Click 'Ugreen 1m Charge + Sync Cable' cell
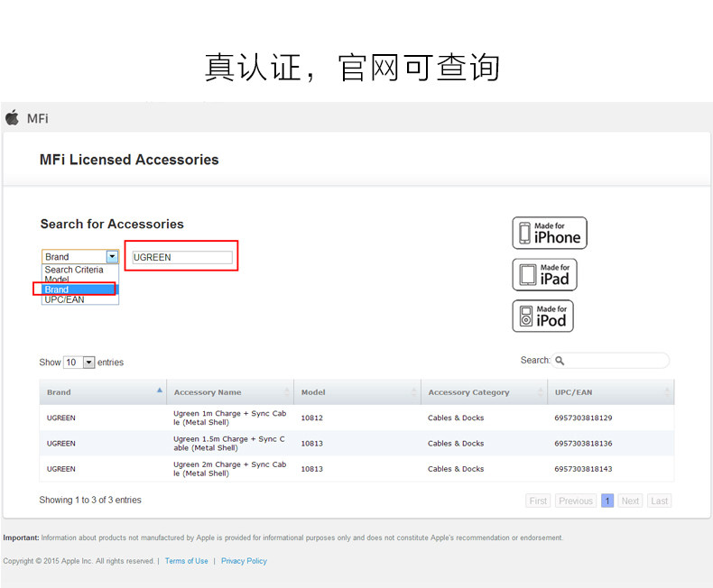Viewport: 713px width, 588px height. point(229,418)
